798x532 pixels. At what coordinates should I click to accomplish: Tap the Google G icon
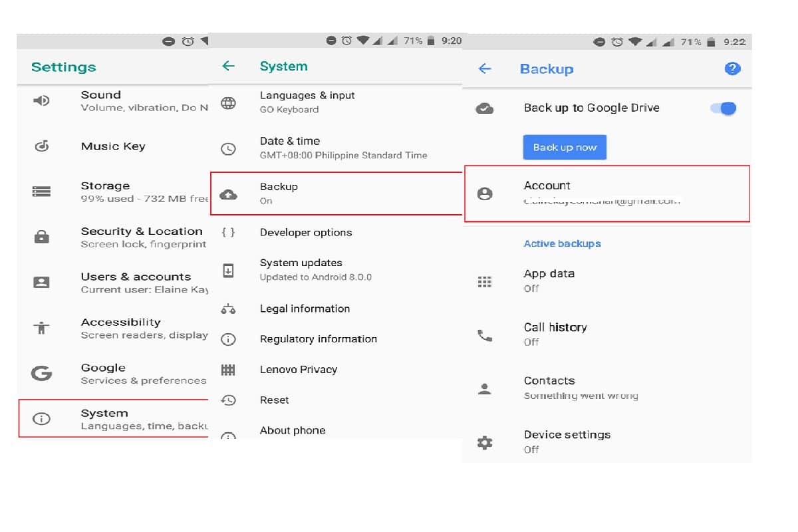(x=41, y=373)
